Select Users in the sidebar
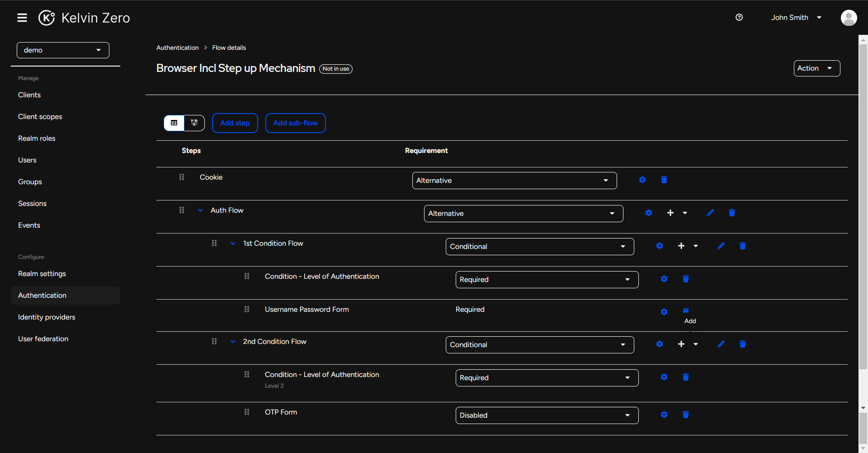Screen dimensions: 868x453 tap(27, 160)
